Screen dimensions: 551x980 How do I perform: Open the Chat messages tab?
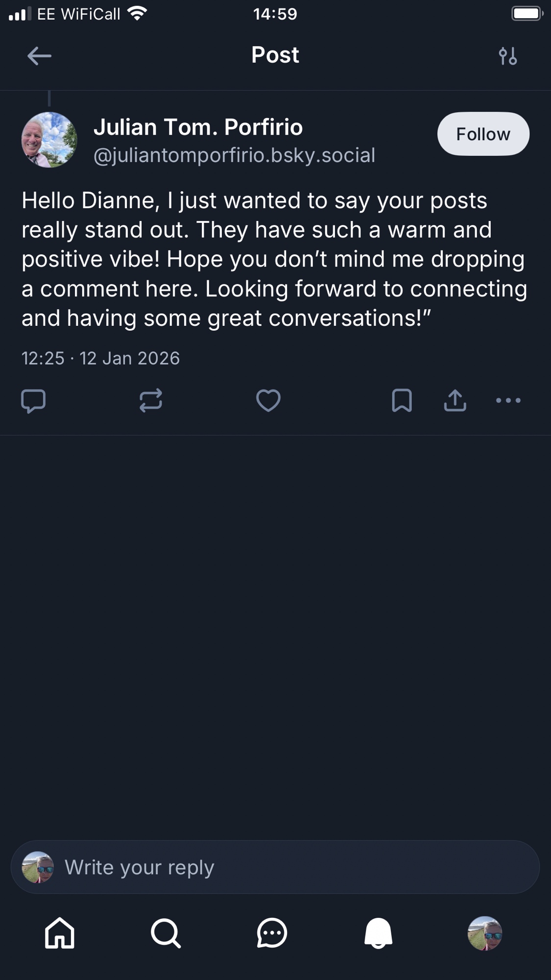[272, 933]
